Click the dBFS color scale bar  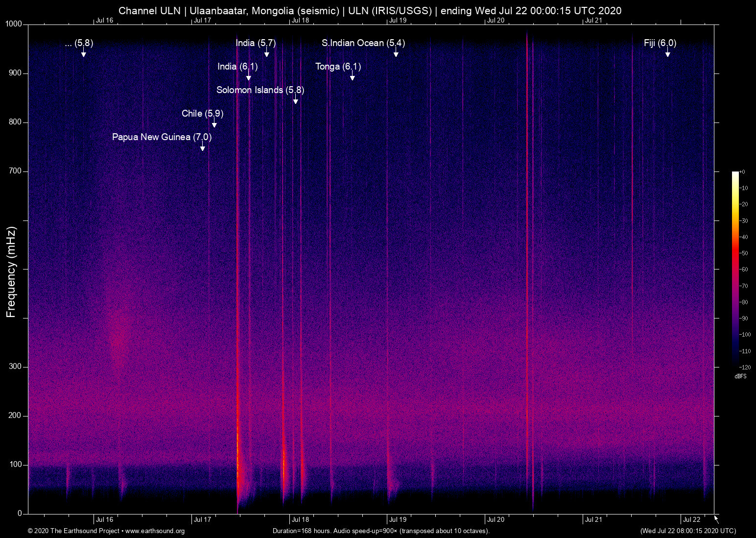click(735, 269)
